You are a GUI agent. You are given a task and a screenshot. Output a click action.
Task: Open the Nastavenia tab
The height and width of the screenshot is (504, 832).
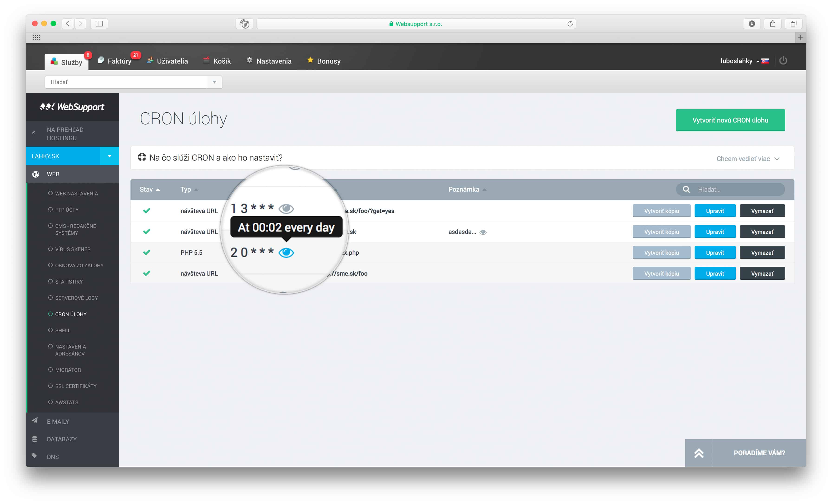[269, 61]
